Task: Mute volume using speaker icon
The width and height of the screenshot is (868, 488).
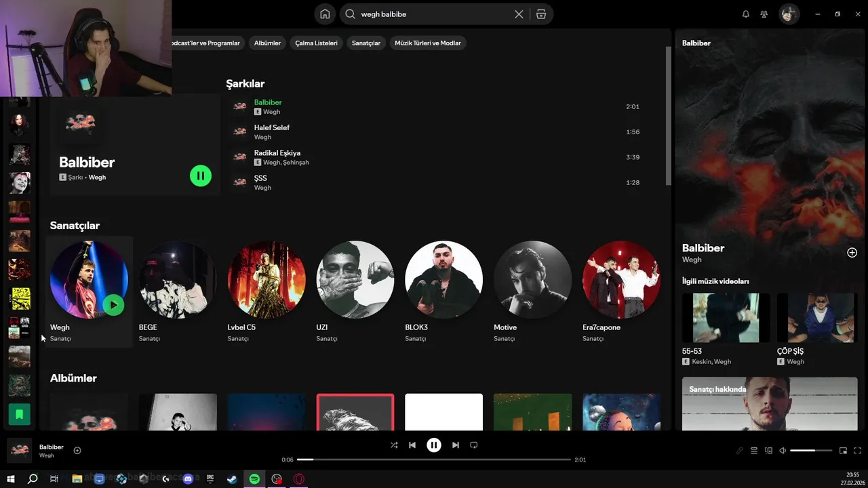Action: 783,451
